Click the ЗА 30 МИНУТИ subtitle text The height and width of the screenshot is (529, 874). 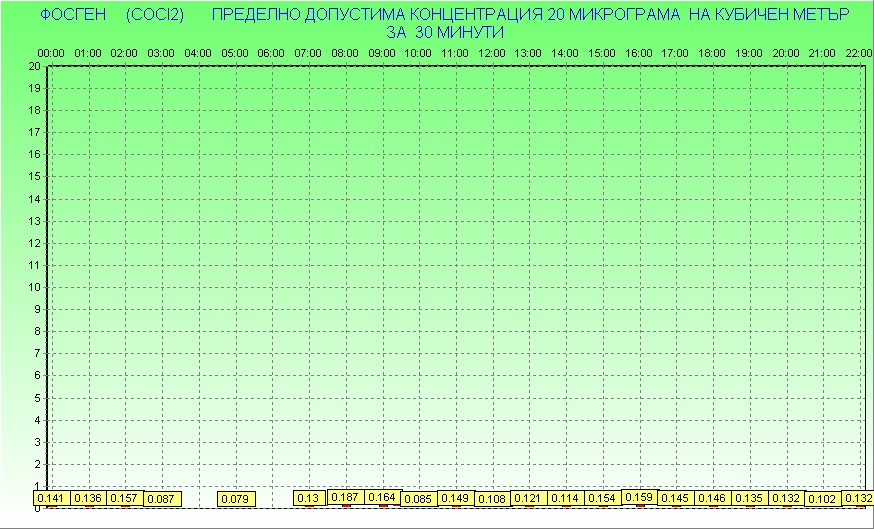click(444, 32)
